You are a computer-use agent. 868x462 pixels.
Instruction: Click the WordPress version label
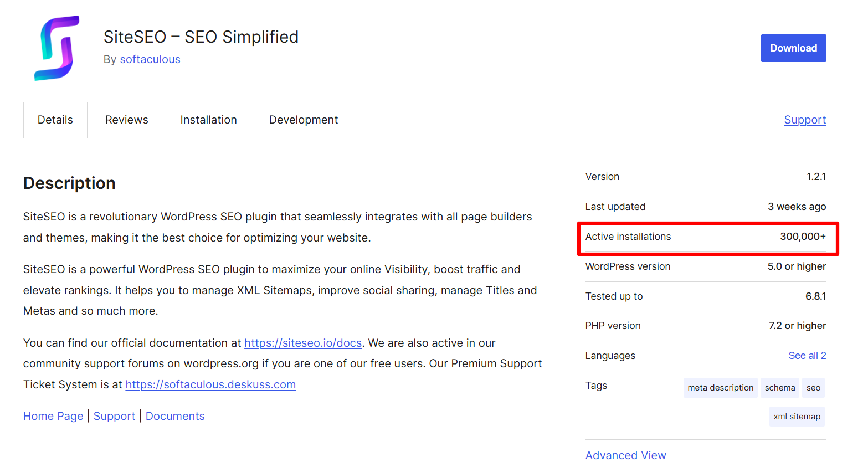[x=628, y=266]
